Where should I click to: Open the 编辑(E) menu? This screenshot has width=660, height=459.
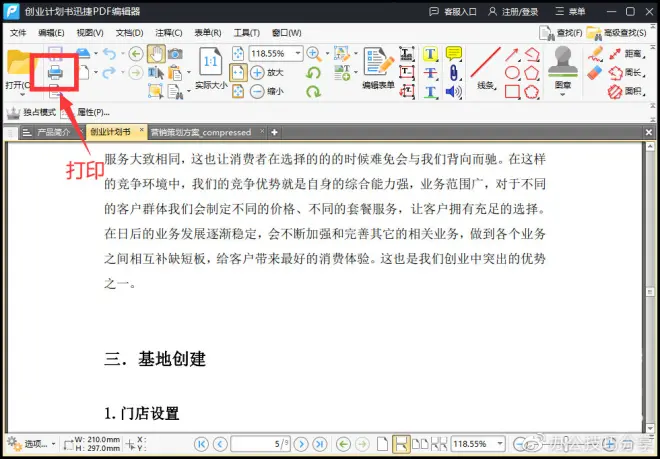pos(51,32)
